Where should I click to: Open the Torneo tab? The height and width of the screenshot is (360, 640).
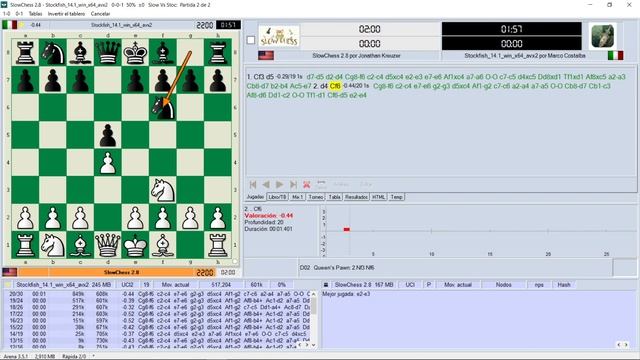pos(316,197)
